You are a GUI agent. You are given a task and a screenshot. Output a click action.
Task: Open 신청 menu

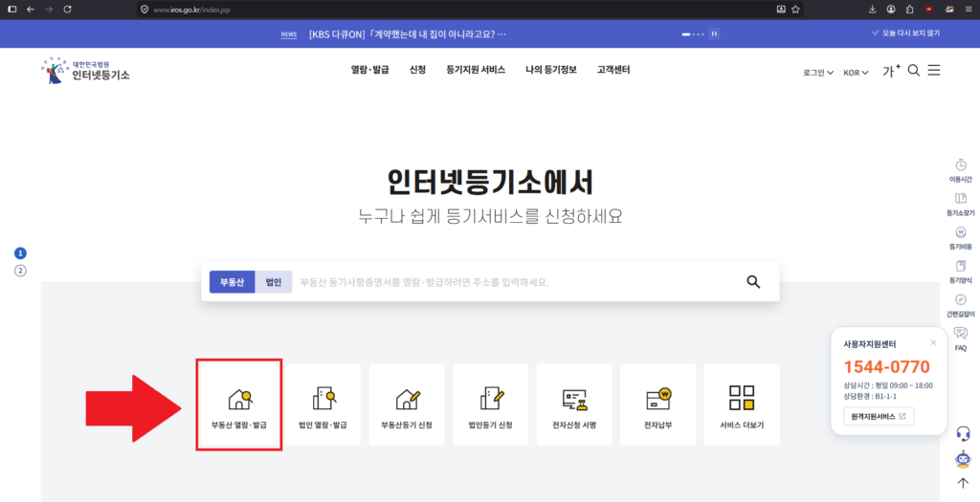coord(417,70)
